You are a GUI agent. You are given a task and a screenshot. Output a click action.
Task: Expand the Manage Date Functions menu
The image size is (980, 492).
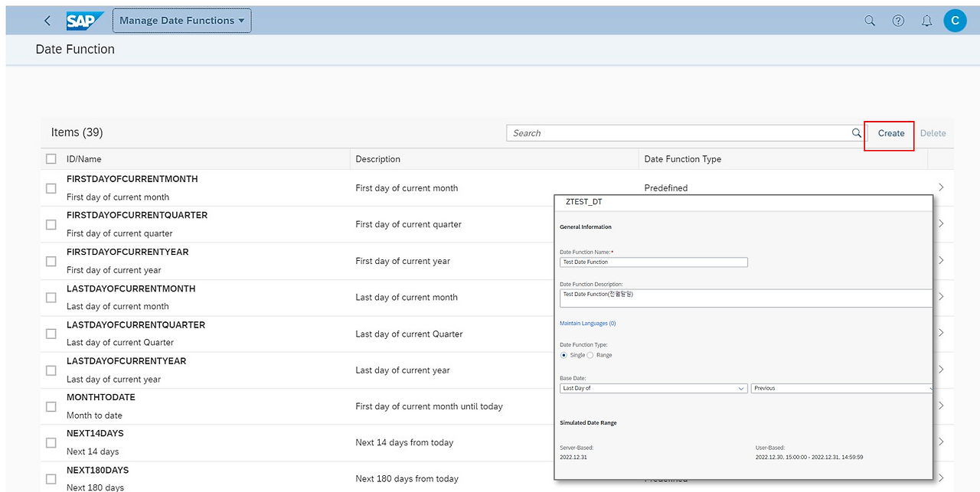coord(181,21)
